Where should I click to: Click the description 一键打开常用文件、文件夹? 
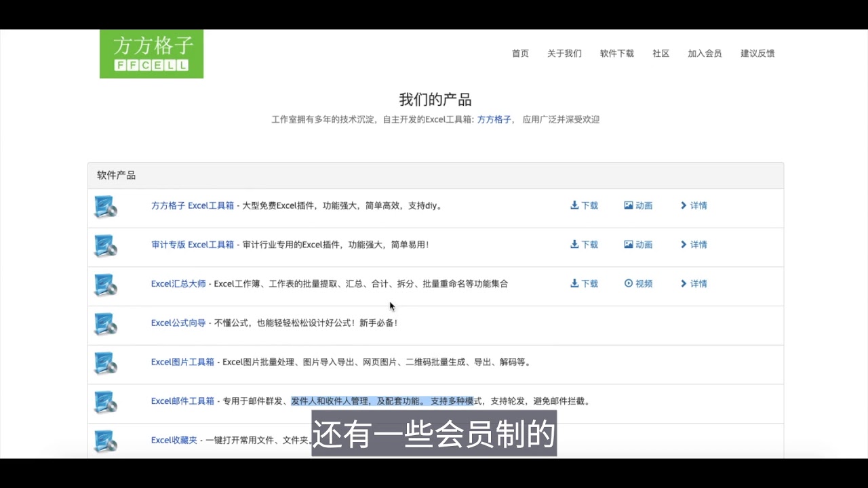(x=259, y=440)
